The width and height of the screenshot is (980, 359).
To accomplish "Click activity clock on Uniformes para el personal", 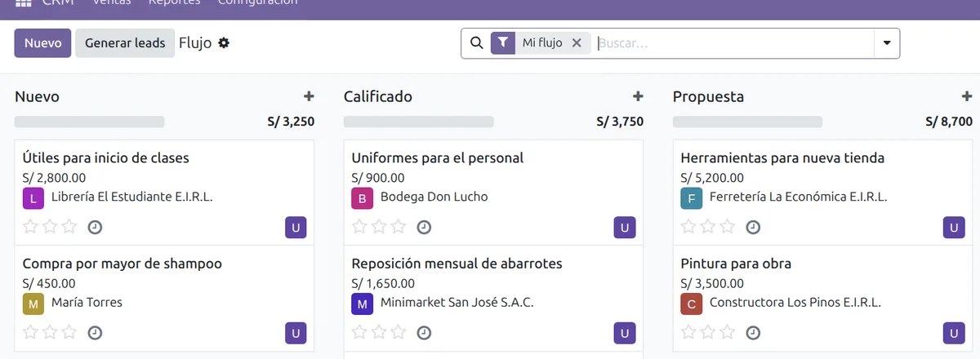I will point(424,227).
